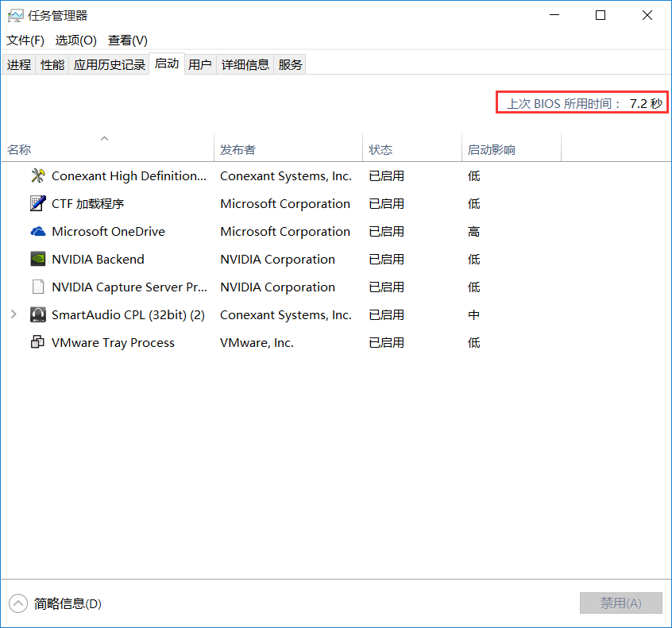Open the 查看(V) menu
672x628 pixels.
128,40
